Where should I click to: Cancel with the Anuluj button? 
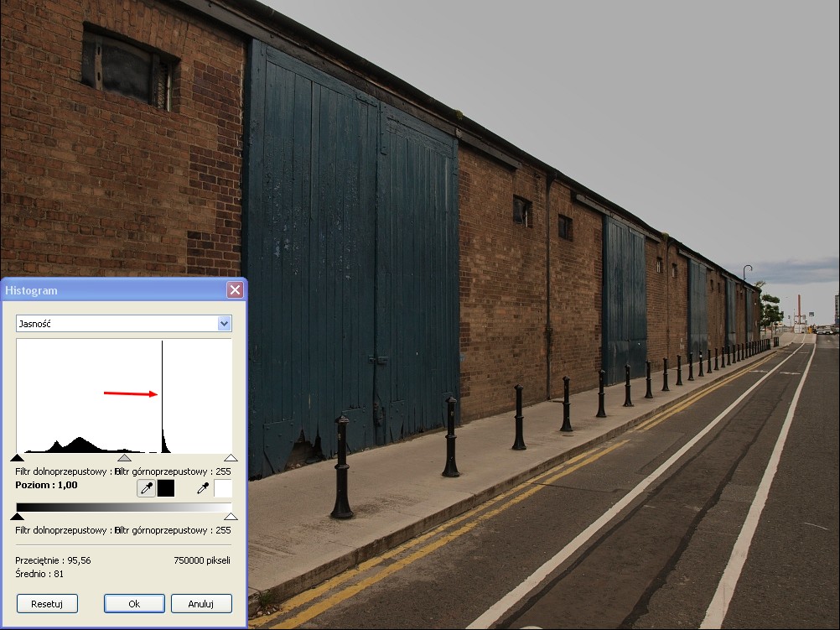coord(201,603)
